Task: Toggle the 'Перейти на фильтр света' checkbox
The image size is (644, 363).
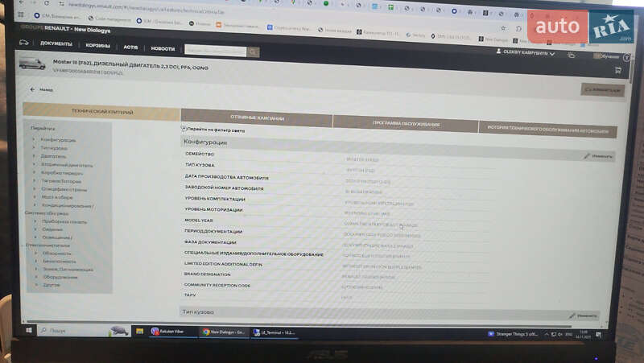Action: [x=184, y=129]
